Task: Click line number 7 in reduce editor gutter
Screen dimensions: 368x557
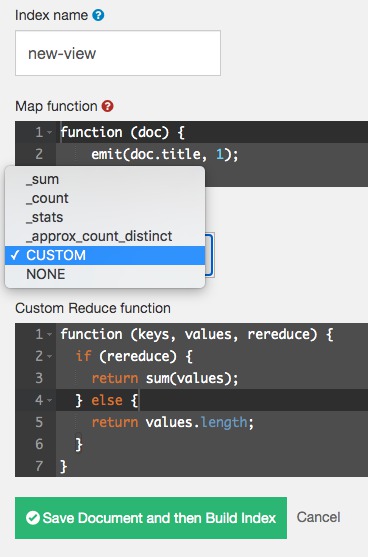Action: 39,466
